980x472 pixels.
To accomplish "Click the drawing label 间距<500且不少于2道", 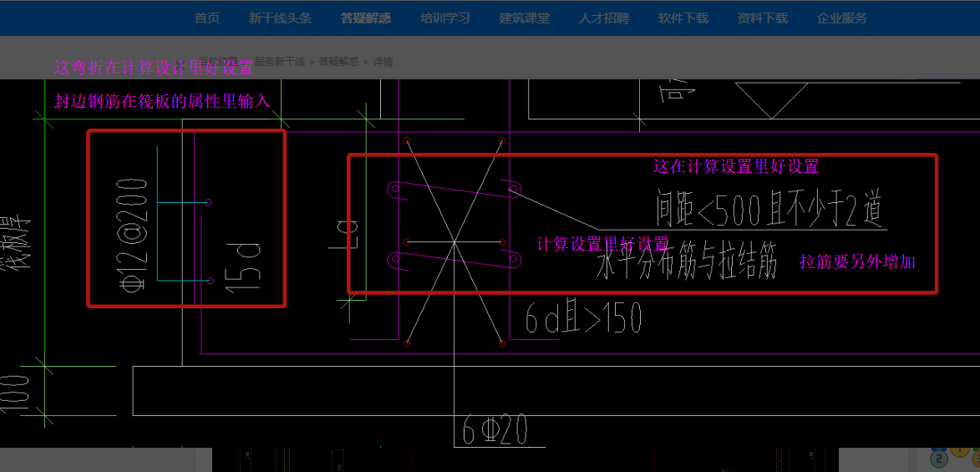I will point(769,208).
